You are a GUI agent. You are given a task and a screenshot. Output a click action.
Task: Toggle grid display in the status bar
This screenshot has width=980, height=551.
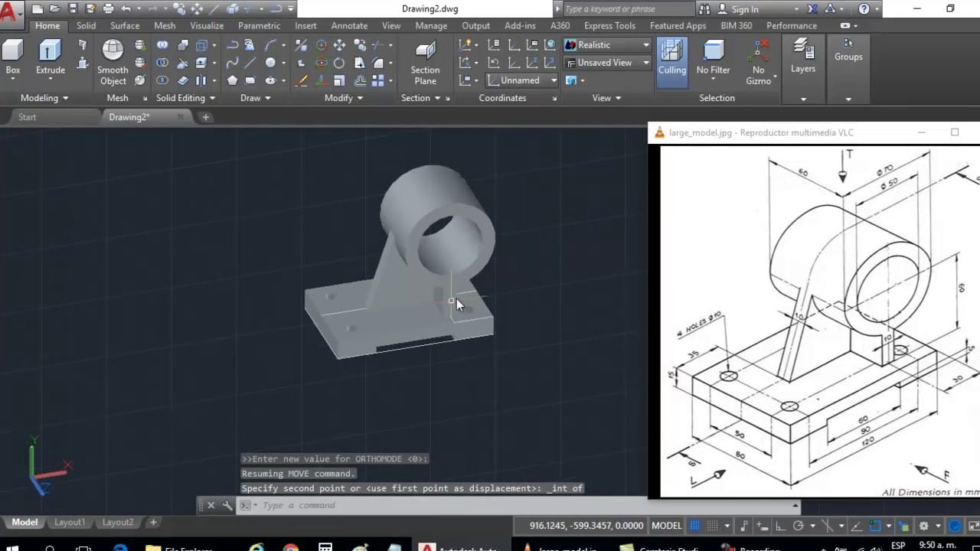[695, 525]
